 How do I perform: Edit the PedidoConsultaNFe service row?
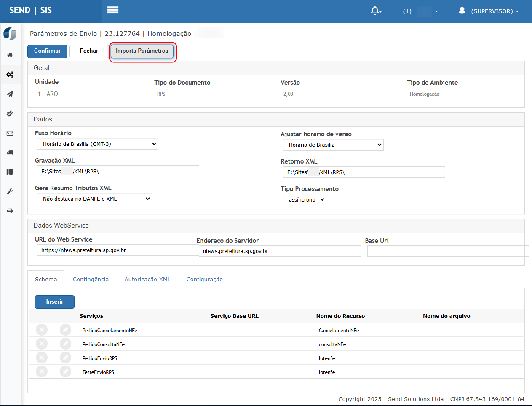(65, 344)
